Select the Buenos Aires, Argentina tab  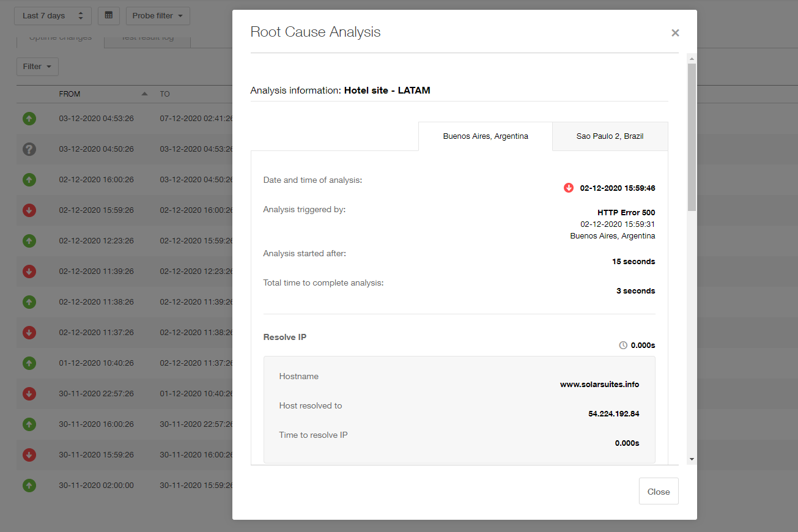click(x=486, y=136)
